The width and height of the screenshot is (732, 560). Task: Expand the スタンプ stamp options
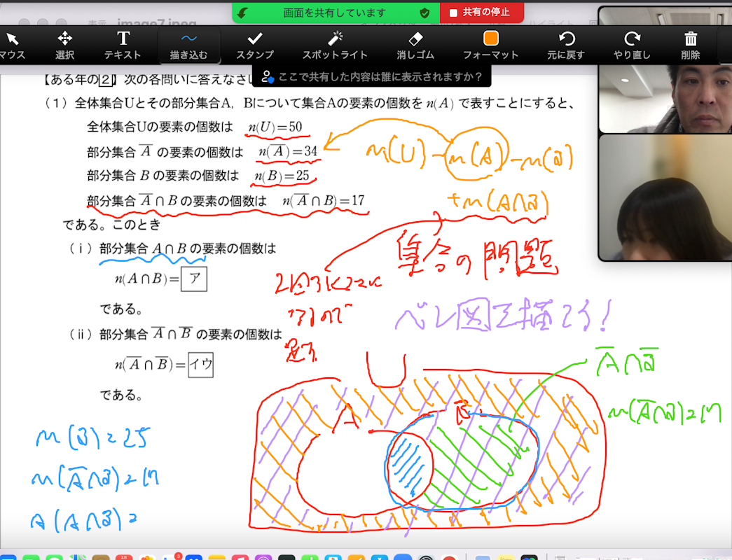[x=254, y=44]
